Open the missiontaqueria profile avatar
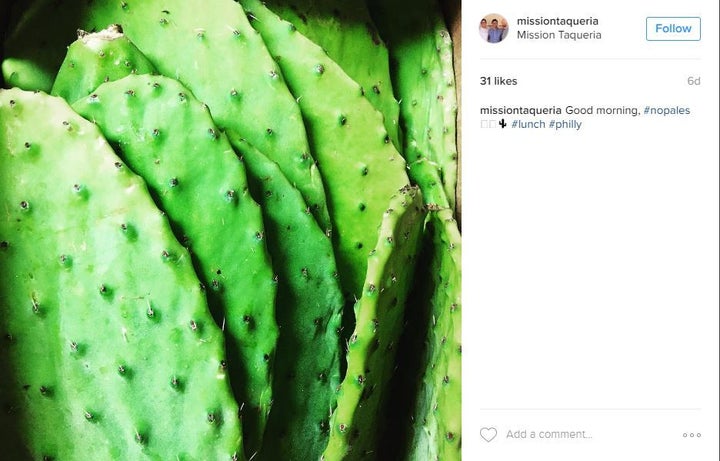The image size is (720, 461). [494, 28]
